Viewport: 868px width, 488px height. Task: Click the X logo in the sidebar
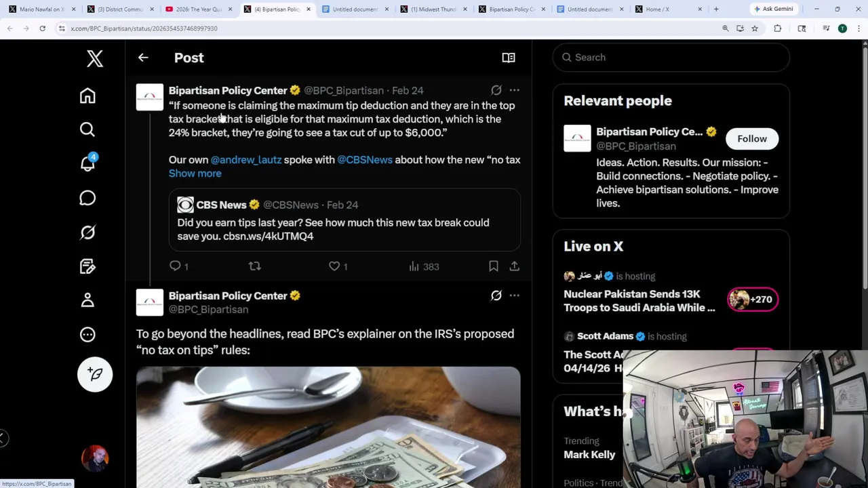pos(95,58)
